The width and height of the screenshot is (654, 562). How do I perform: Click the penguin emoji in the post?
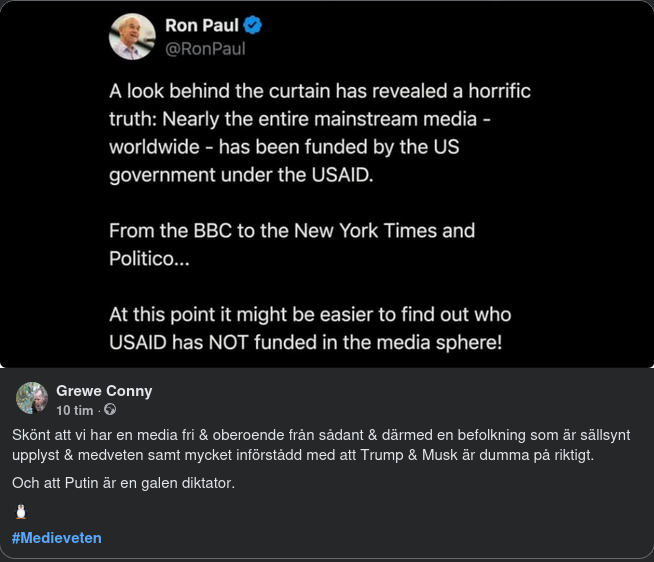[x=21, y=512]
